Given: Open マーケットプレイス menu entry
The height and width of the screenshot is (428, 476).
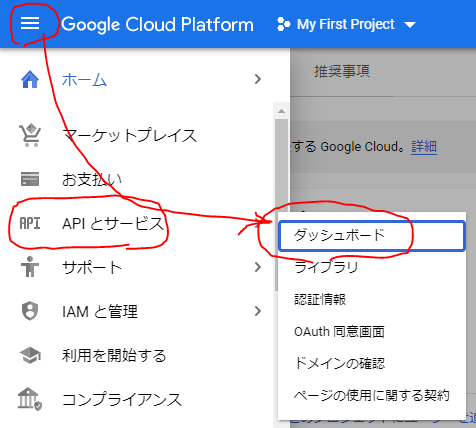Looking at the screenshot, I should click(x=129, y=135).
